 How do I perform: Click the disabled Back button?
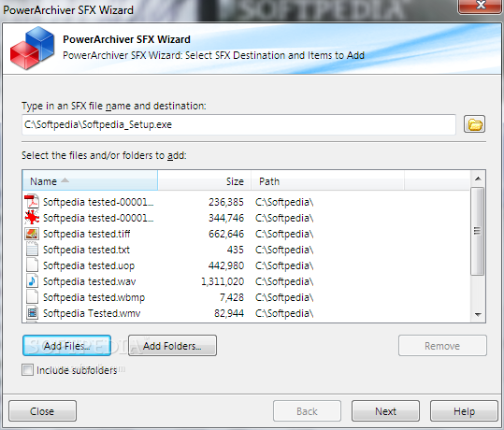[307, 411]
